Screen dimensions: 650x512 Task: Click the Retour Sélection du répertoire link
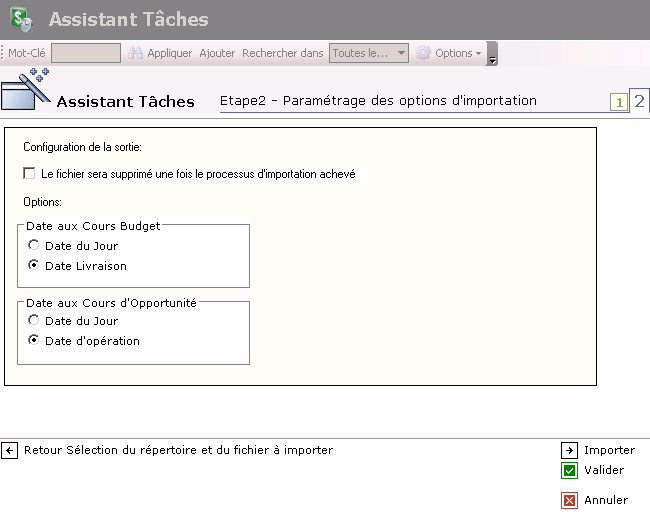point(178,451)
